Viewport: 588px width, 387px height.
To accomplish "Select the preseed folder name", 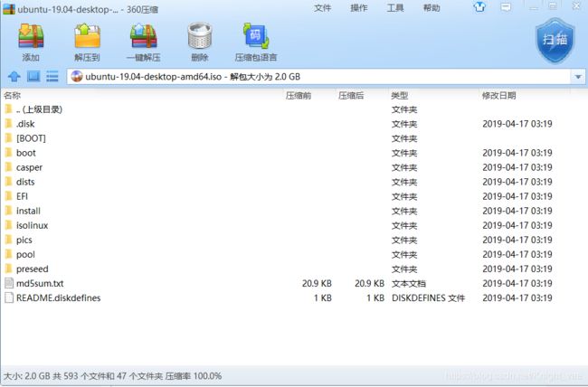I will click(x=33, y=269).
